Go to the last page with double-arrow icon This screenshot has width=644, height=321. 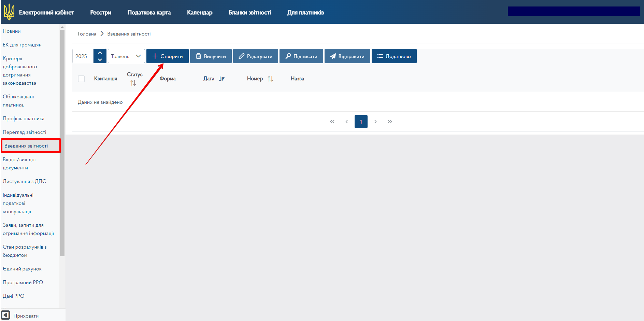390,122
